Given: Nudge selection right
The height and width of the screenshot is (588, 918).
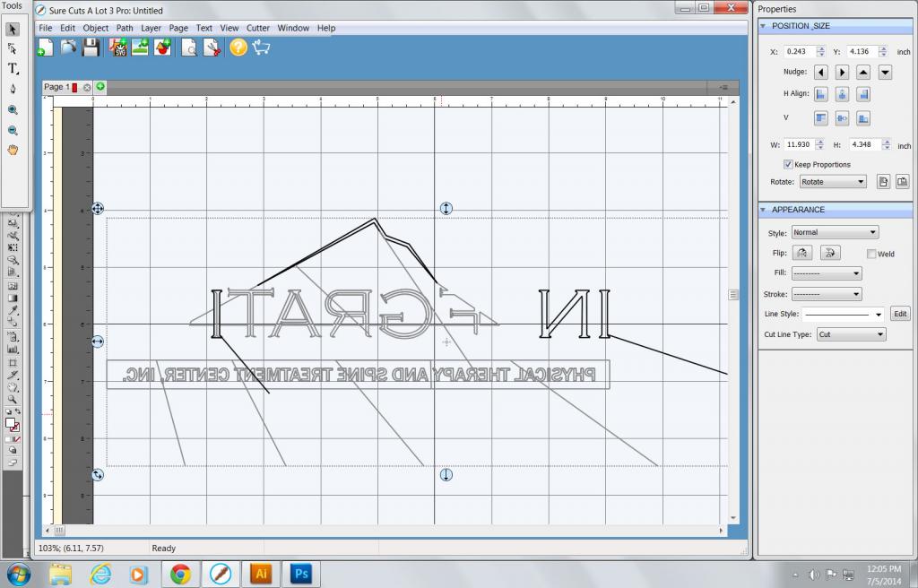Looking at the screenshot, I should pyautogui.click(x=842, y=72).
